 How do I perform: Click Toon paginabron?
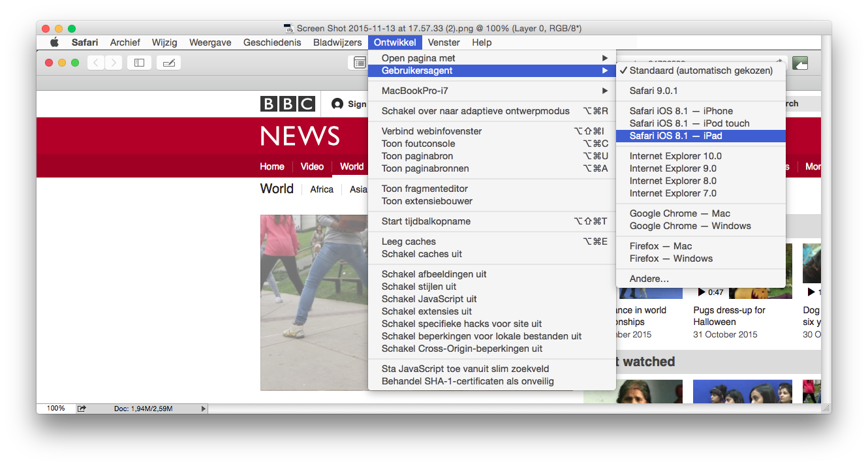492,156
